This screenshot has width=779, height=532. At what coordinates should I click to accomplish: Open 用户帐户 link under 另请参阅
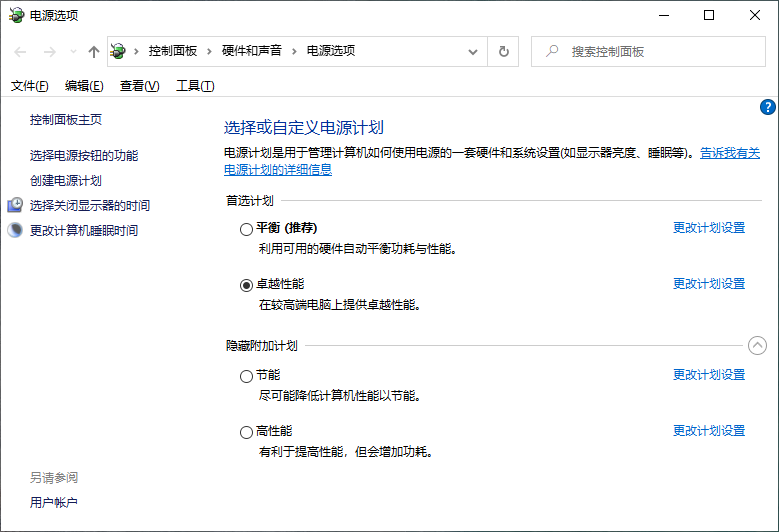click(x=54, y=503)
